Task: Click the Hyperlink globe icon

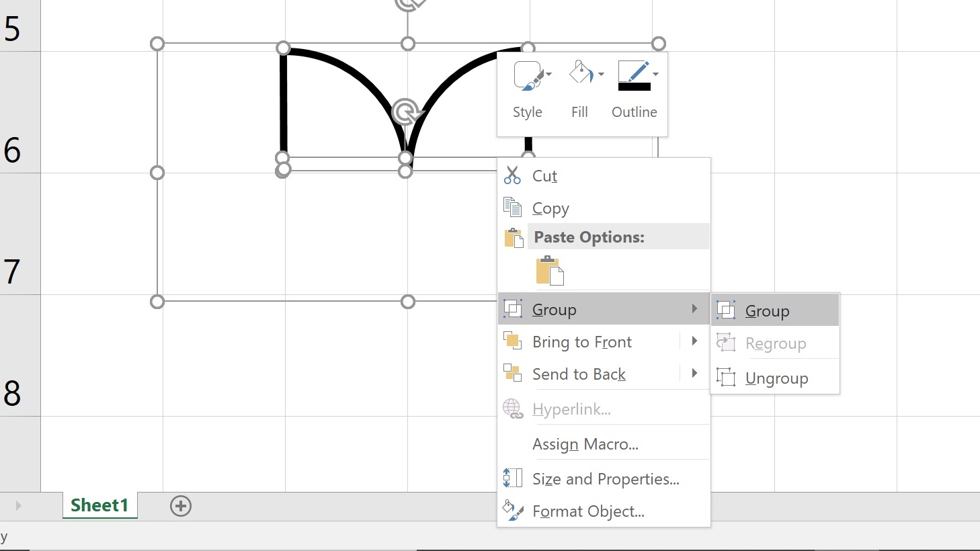Action: tap(513, 409)
